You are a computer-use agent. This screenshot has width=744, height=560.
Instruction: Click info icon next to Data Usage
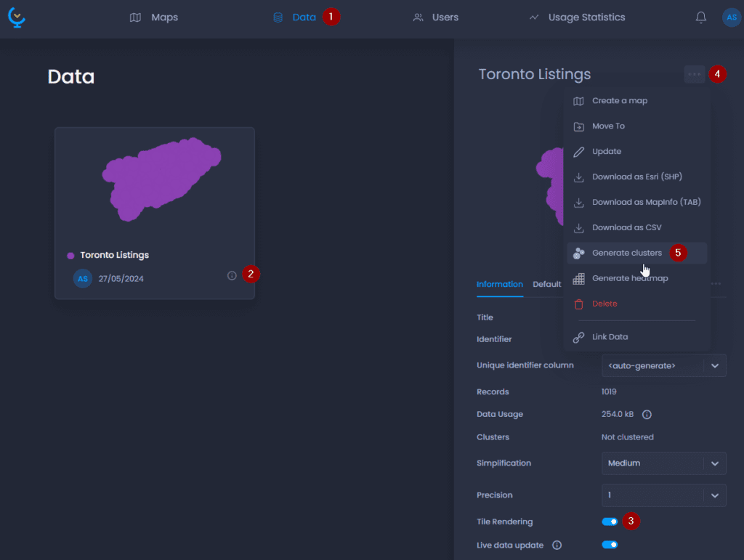[x=647, y=415]
